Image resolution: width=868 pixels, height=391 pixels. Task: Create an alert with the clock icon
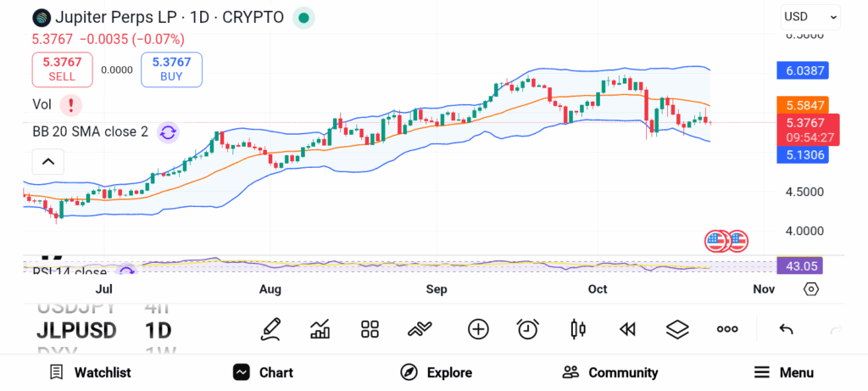click(528, 329)
